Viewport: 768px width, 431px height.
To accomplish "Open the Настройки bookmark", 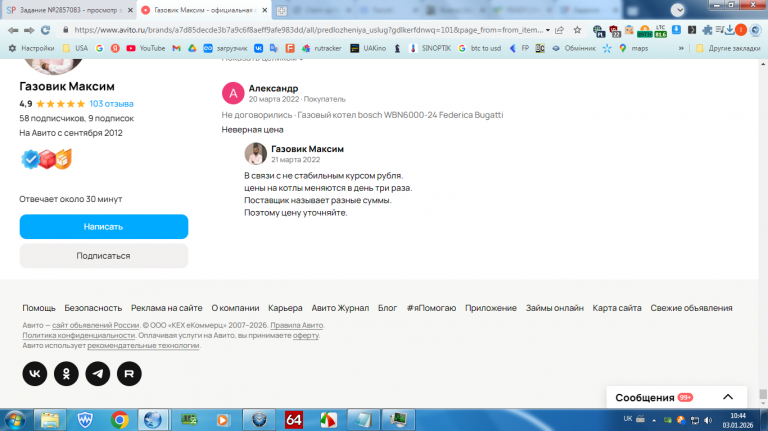I will pyautogui.click(x=31, y=48).
